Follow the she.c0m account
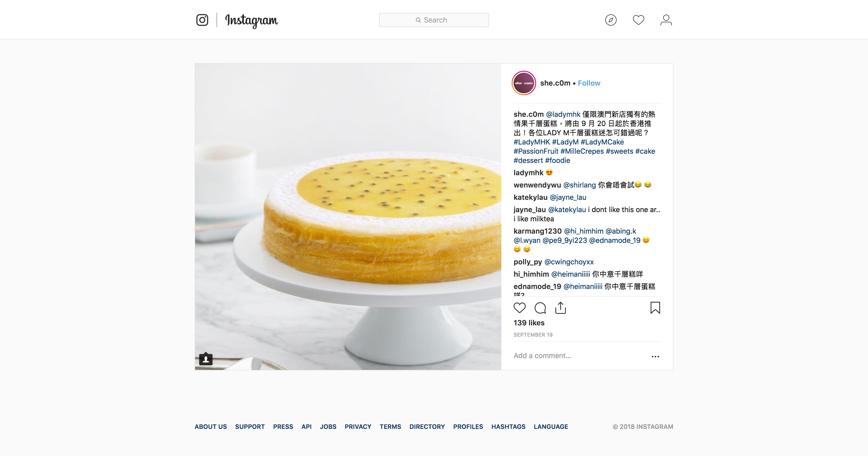868x456 pixels. pos(589,83)
